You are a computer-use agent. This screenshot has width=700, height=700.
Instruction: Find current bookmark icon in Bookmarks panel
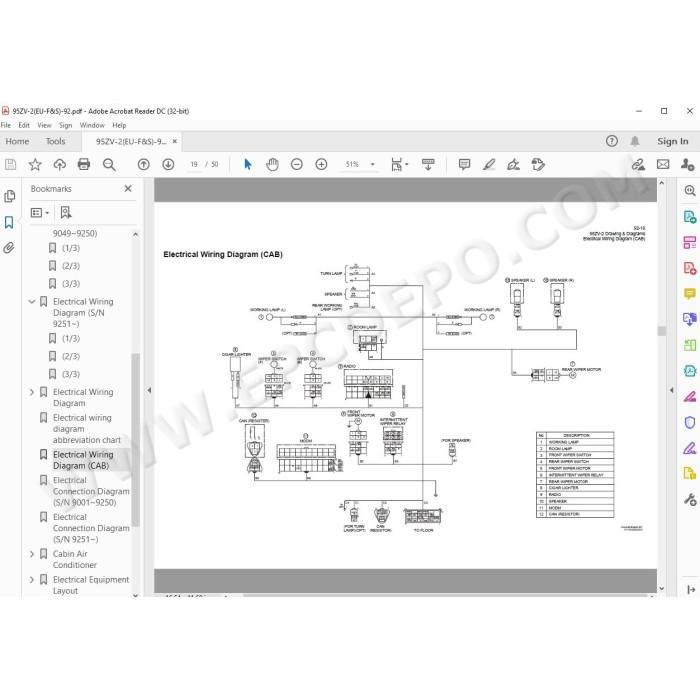66,212
